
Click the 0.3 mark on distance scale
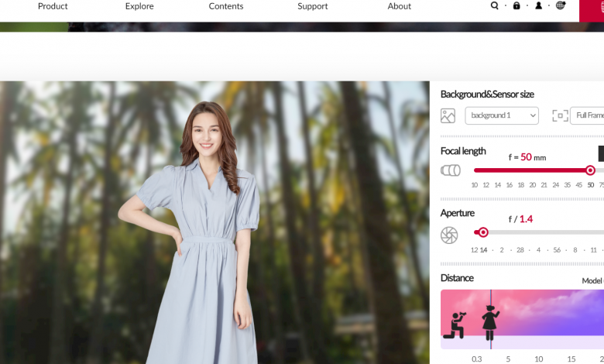477,359
